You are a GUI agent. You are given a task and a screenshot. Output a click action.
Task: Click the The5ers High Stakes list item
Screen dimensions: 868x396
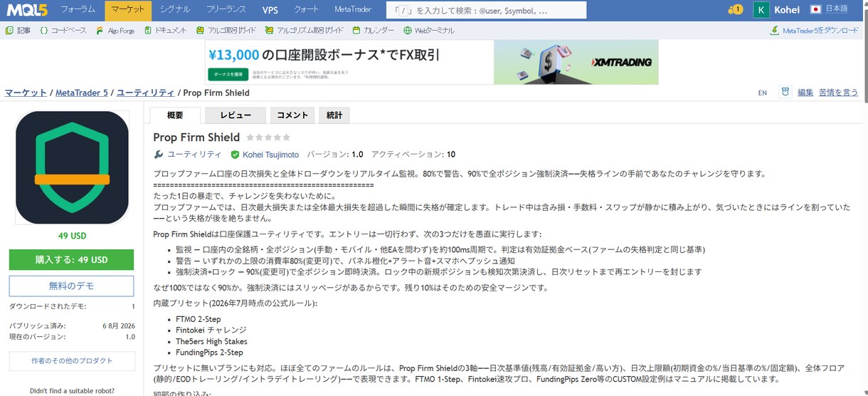(x=211, y=341)
